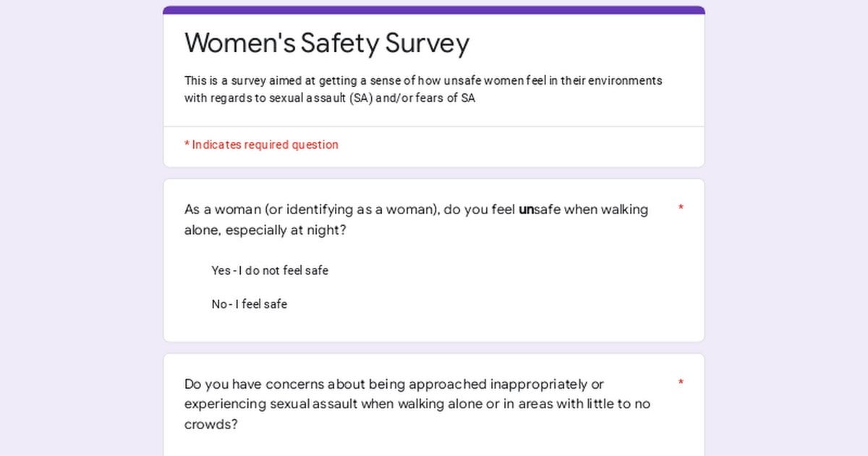Click the lavender background left of the form
The width and height of the screenshot is (868, 456).
click(81, 228)
